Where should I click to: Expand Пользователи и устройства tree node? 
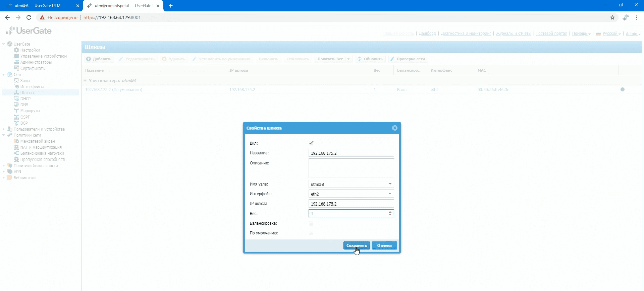coord(4,129)
